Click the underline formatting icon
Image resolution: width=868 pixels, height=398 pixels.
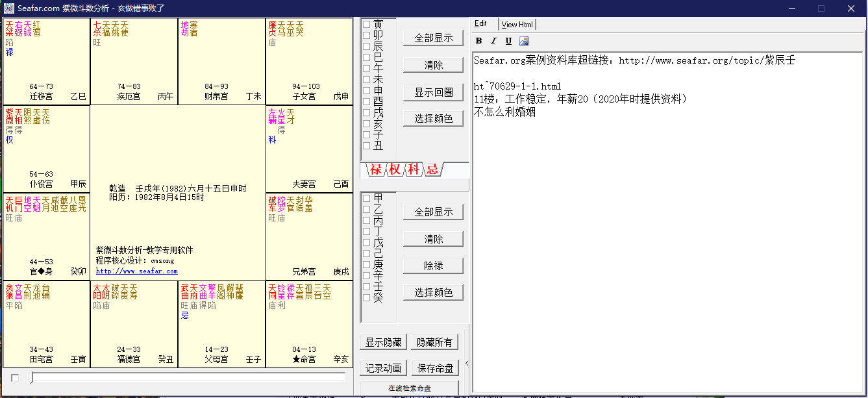(508, 41)
